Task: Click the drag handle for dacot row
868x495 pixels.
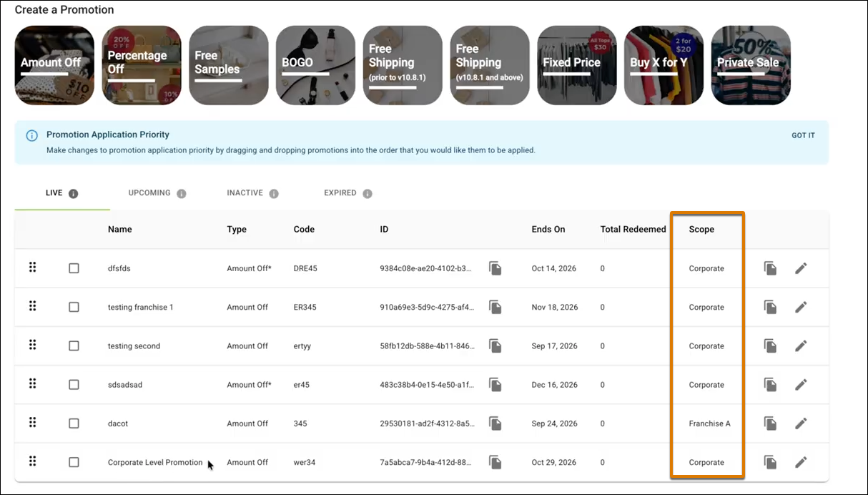Action: (x=32, y=422)
